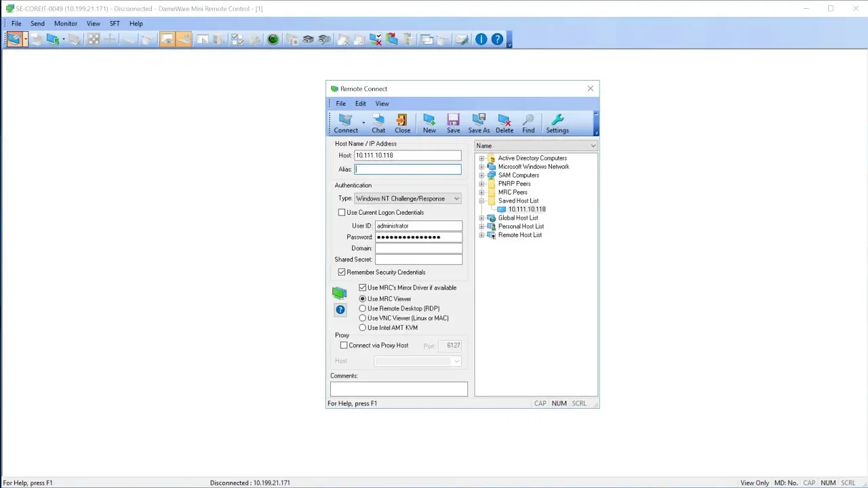Open Settings with the wrench icon
This screenshot has width=868, height=488.
pos(557,120)
